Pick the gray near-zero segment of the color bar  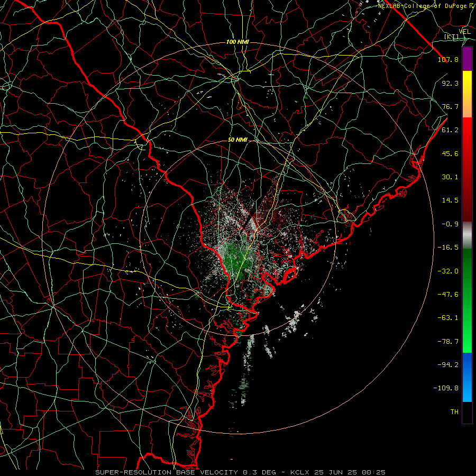tap(467, 235)
